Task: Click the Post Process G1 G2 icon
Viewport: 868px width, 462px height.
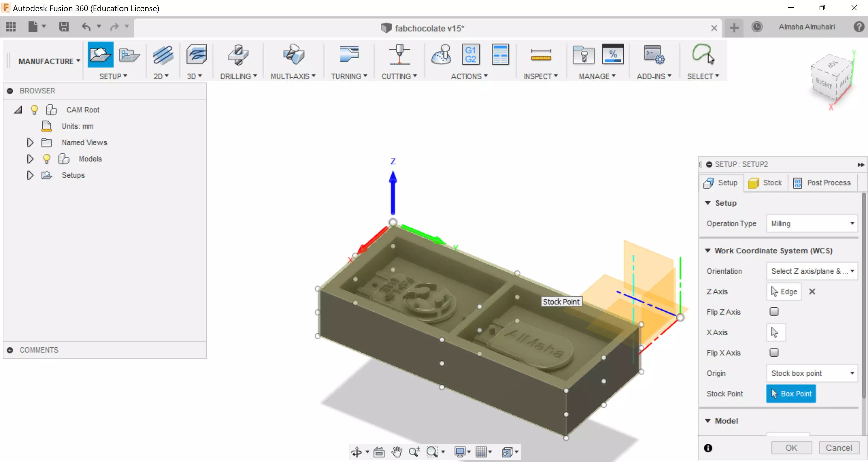Action: coord(470,55)
